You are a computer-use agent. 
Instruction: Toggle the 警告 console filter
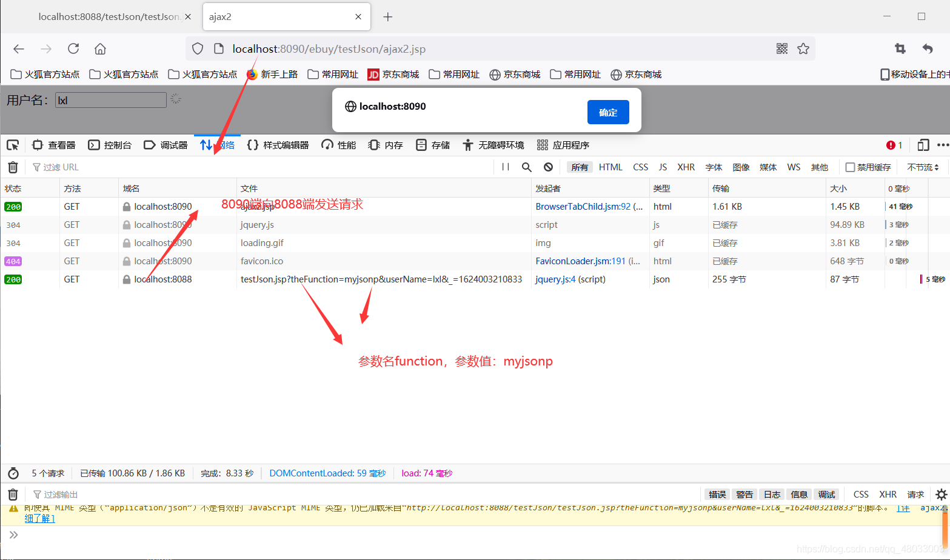coord(744,494)
